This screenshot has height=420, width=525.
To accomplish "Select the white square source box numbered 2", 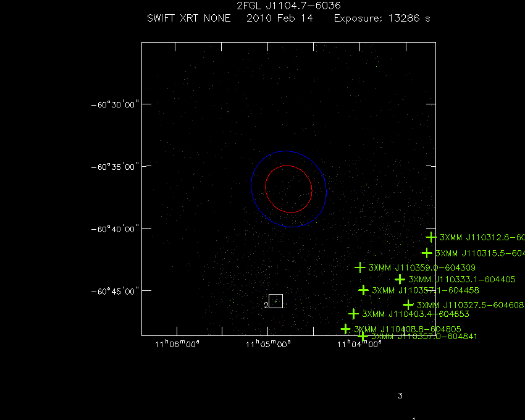I will pyautogui.click(x=276, y=301).
